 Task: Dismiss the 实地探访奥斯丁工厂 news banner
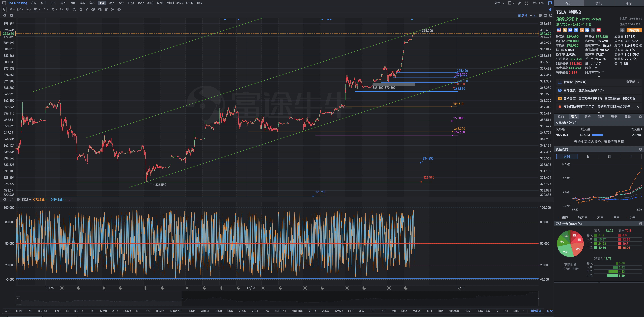(638, 107)
